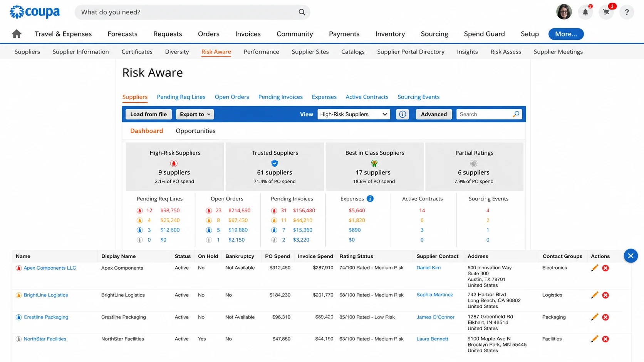Open the notifications bell
Image resolution: width=644 pixels, height=362 pixels.
585,12
